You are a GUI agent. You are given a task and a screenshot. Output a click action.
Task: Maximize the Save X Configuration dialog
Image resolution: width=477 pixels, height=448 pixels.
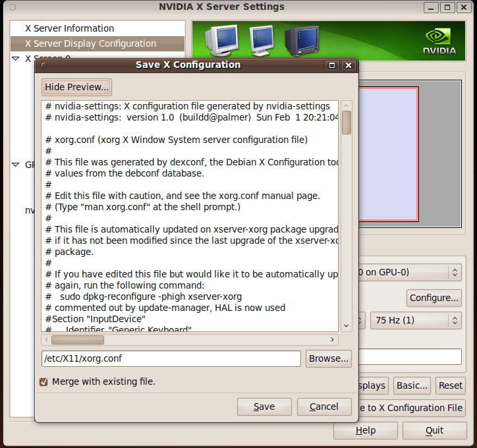point(332,65)
